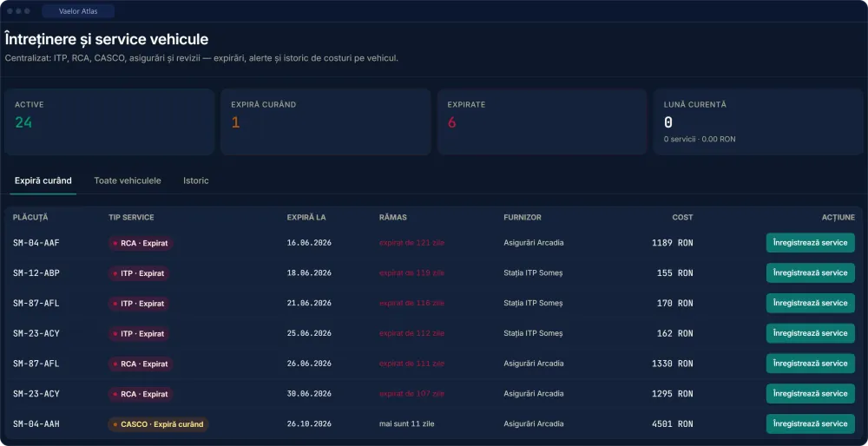Image resolution: width=868 pixels, height=446 pixels.
Task: Click the CASCO · Expiră curând badge
Action: point(158,424)
